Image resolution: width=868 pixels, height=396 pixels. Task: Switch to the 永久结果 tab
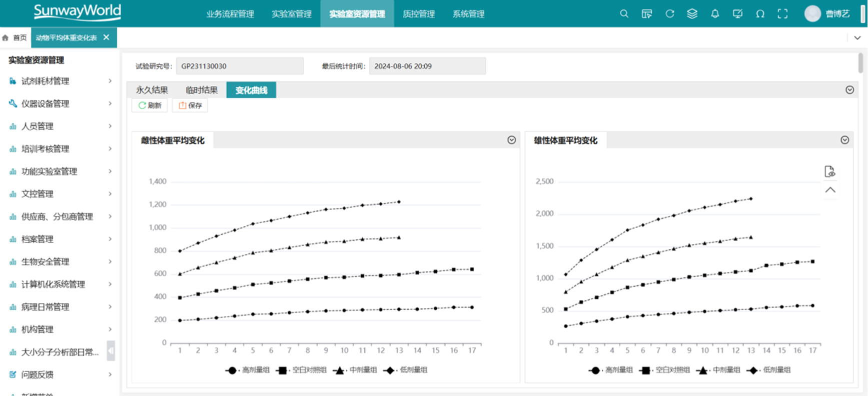click(152, 90)
